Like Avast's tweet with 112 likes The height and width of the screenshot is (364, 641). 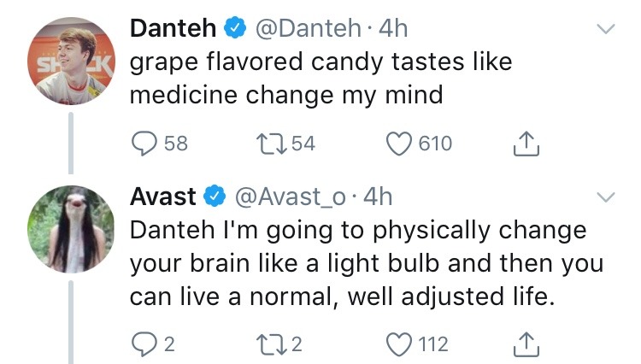[399, 344]
